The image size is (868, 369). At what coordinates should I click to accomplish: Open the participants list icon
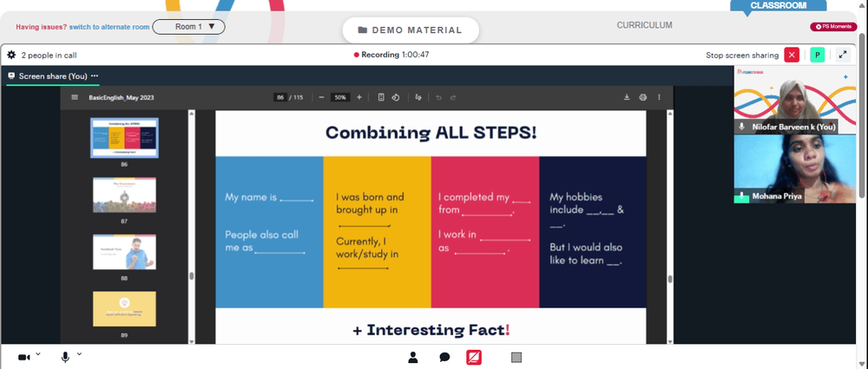coord(413,358)
